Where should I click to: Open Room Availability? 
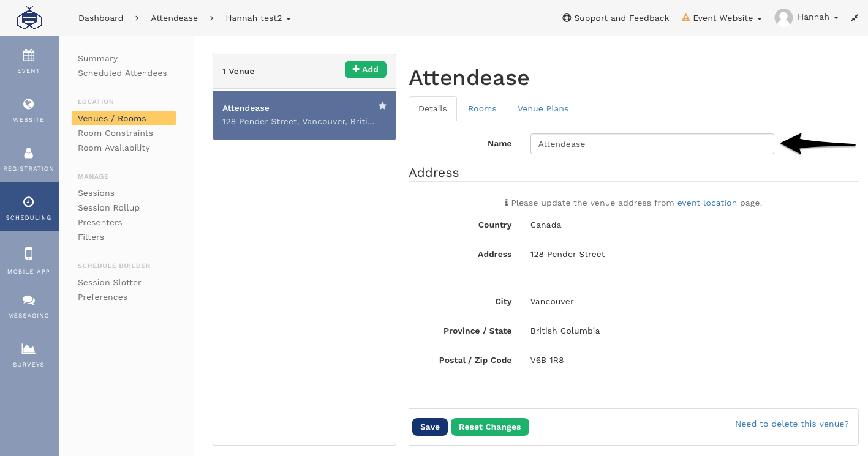(x=114, y=148)
